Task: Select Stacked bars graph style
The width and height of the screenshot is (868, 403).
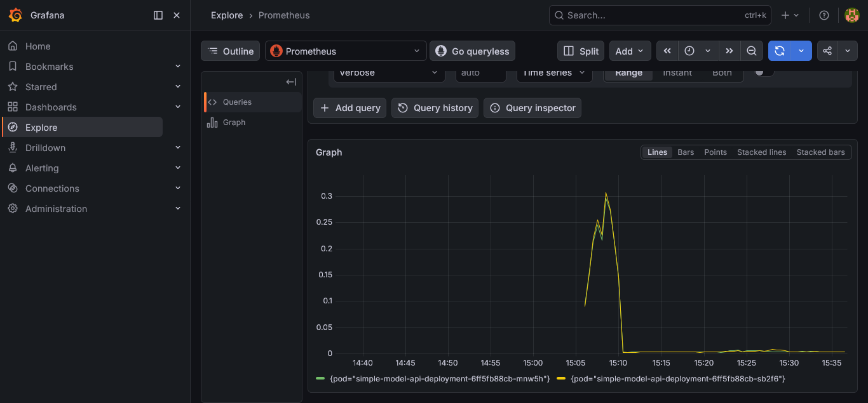Action: click(x=820, y=152)
